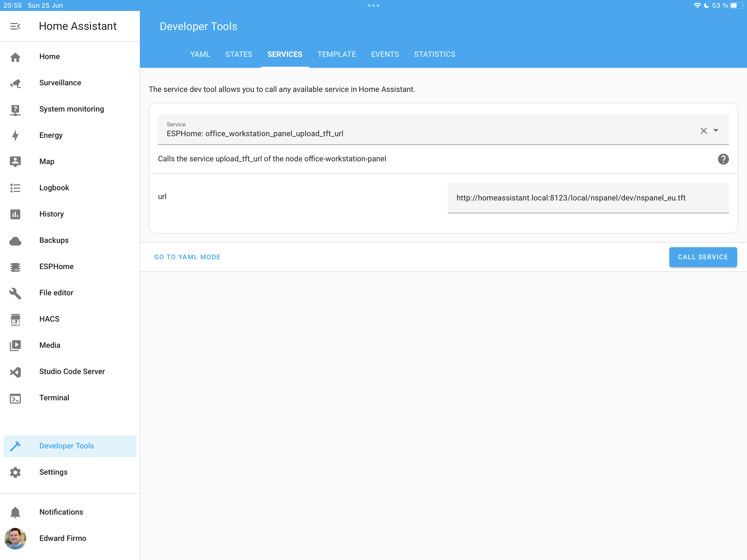Select the EVENTS tab
Viewport: 747px width, 560px height.
click(x=385, y=54)
